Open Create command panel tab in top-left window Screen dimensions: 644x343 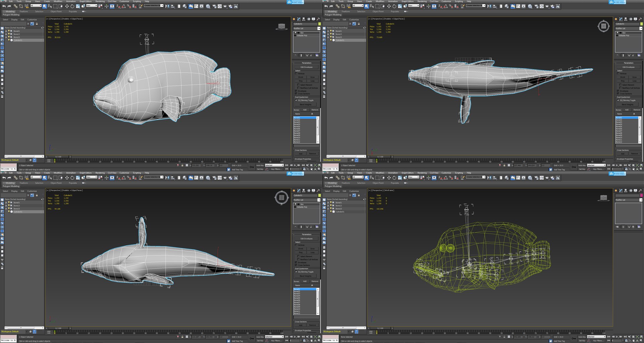[x=294, y=19]
